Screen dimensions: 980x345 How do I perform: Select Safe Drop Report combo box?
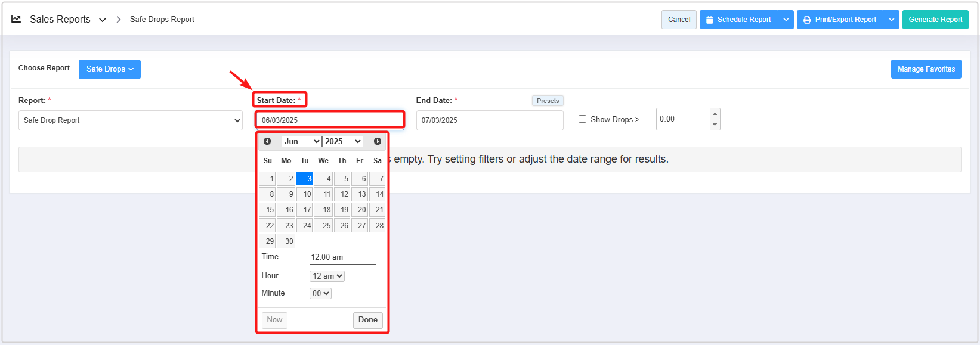(x=130, y=120)
